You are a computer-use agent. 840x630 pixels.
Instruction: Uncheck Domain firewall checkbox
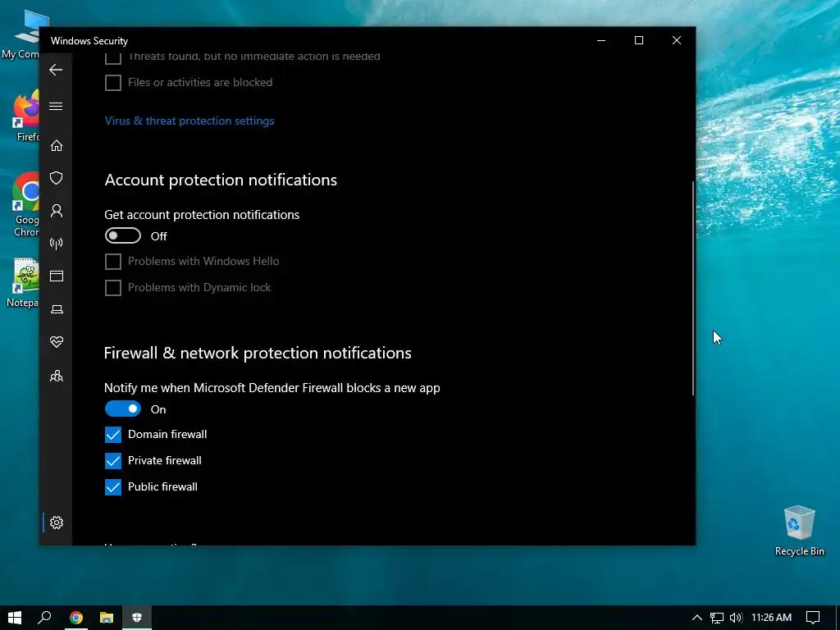click(113, 435)
